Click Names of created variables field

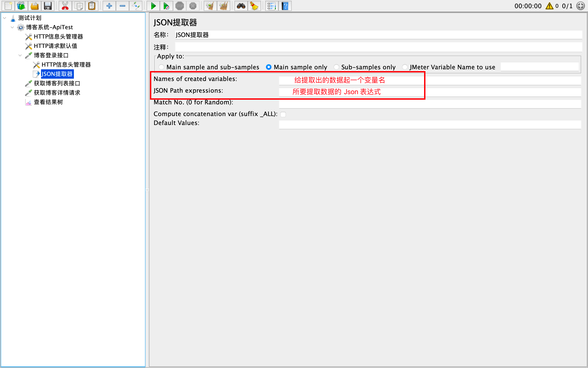pyautogui.click(x=430, y=81)
